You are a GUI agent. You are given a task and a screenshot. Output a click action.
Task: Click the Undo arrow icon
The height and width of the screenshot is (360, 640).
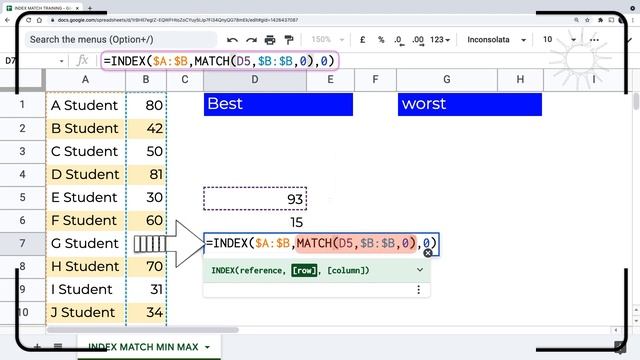point(232,40)
